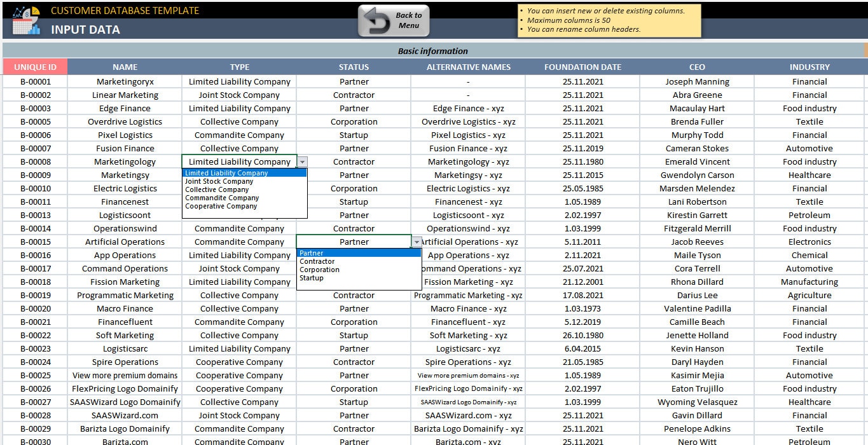The width and height of the screenshot is (868, 445).
Task: Click the yellow instructions note box
Action: coord(610,20)
